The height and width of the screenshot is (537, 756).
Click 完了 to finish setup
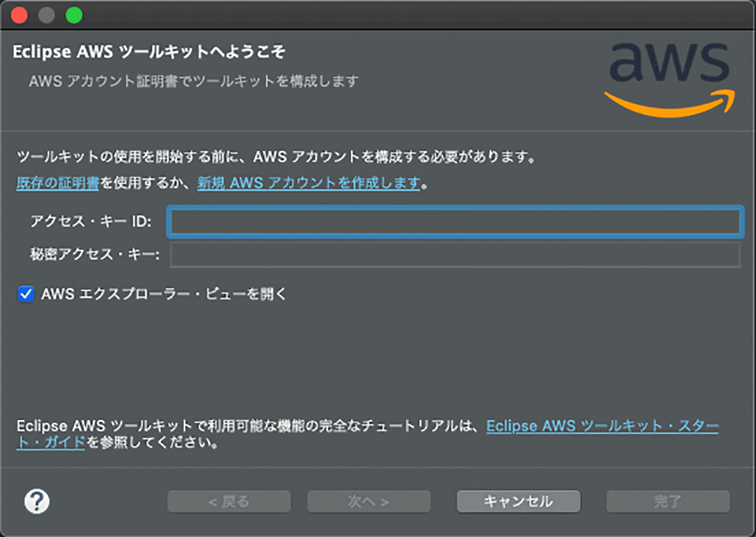(x=667, y=501)
